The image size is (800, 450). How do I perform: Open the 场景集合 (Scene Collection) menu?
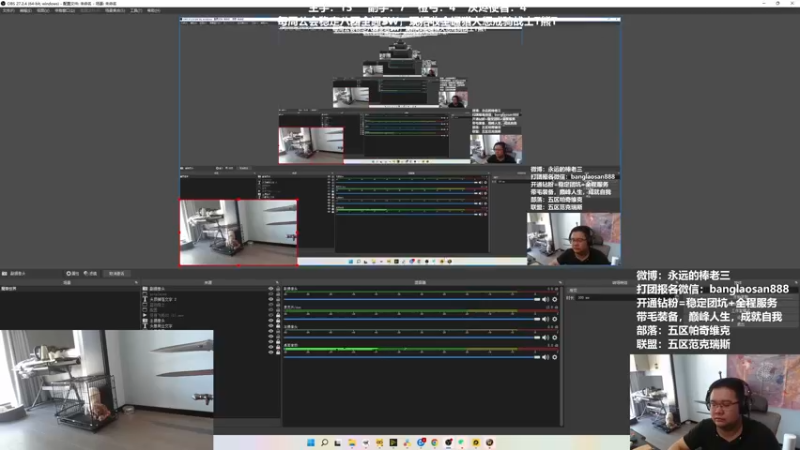(x=115, y=10)
